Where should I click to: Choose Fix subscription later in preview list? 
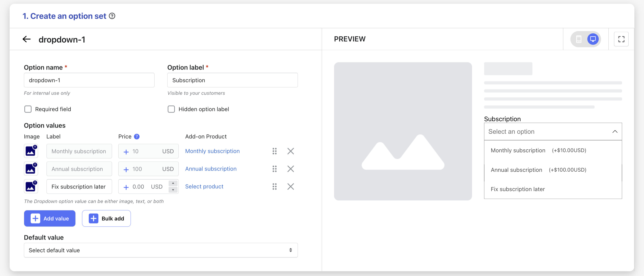(517, 189)
